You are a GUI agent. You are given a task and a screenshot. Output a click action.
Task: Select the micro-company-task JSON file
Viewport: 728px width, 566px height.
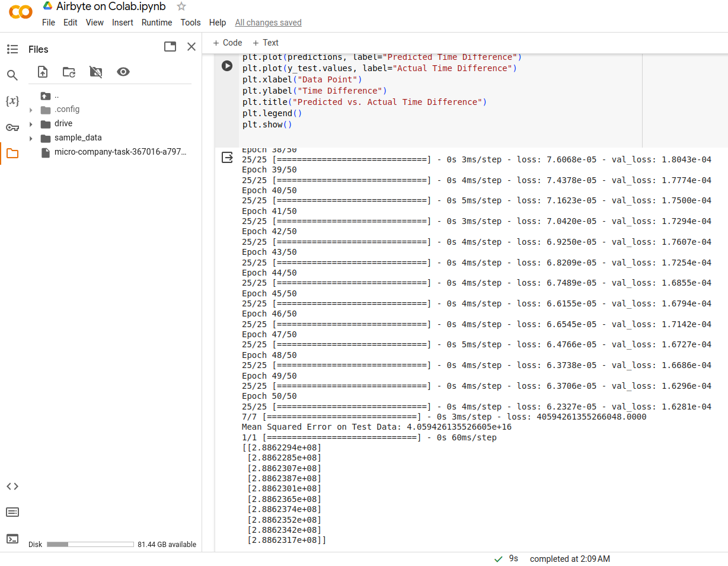tap(120, 152)
